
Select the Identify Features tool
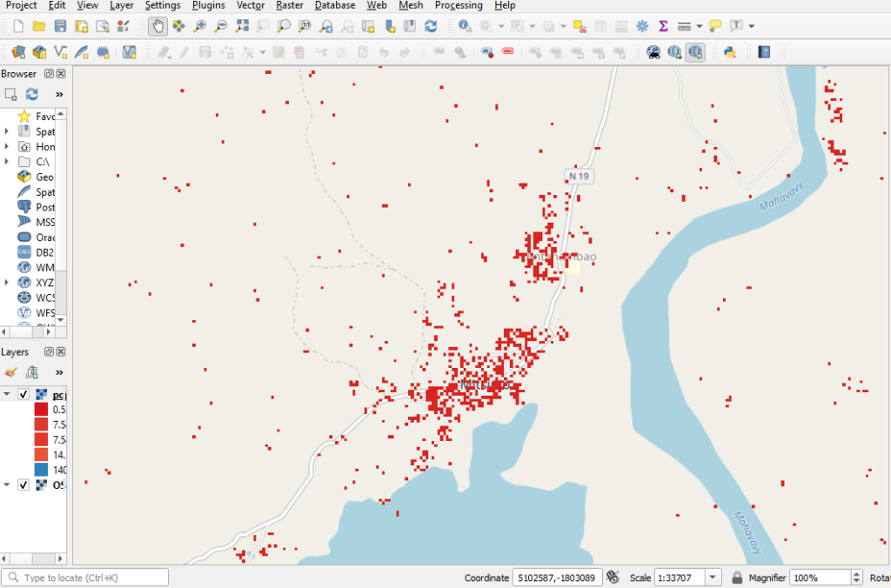466,26
